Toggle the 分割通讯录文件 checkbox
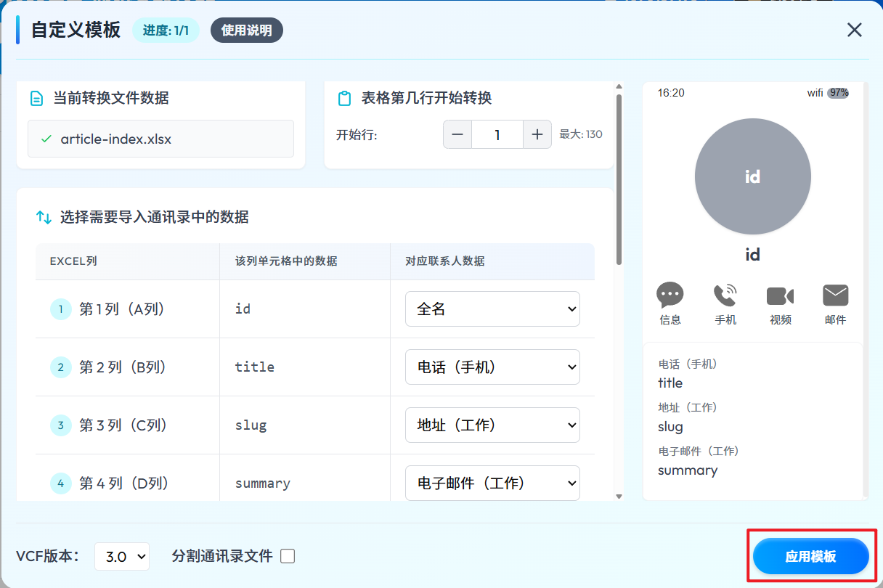The width and height of the screenshot is (883, 588). pos(288,556)
